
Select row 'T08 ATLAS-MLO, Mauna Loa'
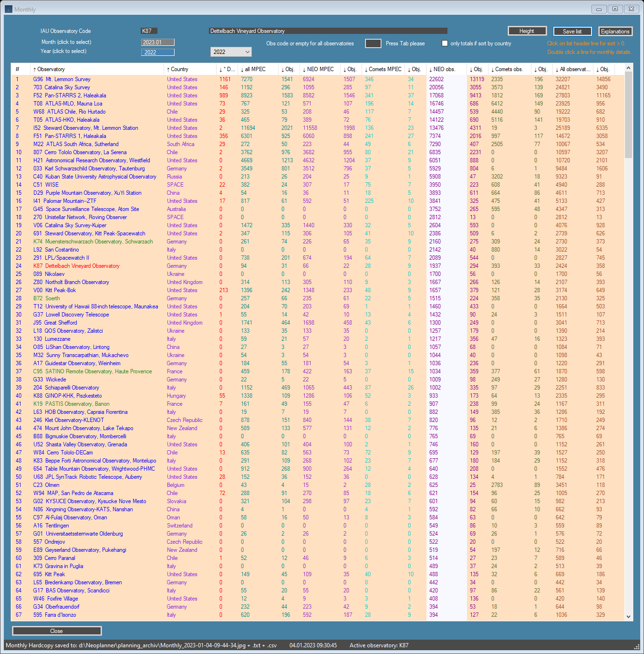tap(317, 104)
